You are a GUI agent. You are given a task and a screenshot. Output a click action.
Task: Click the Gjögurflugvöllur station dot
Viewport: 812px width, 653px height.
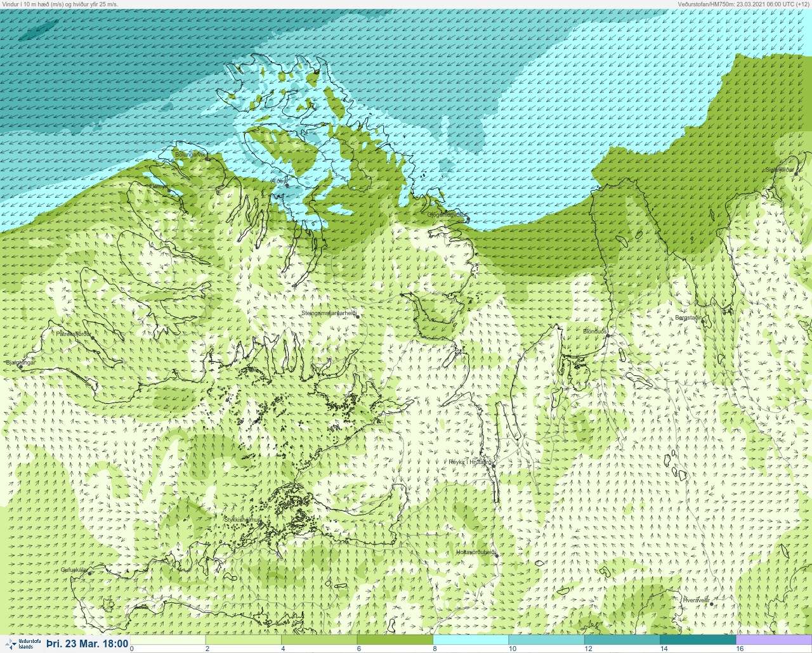coord(468,219)
